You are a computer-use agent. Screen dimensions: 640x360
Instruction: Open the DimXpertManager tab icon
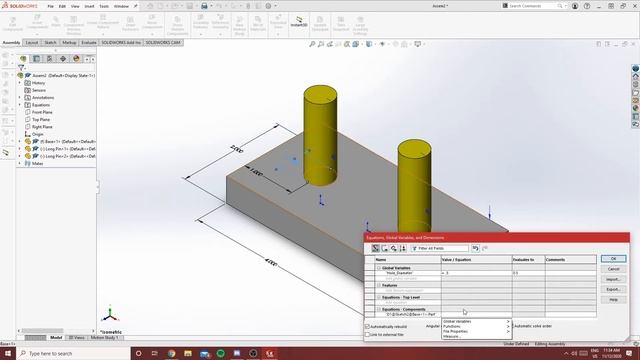63,59
